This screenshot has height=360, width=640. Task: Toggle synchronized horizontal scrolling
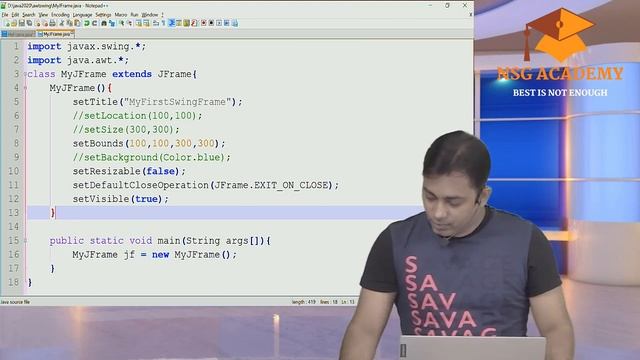click(146, 23)
